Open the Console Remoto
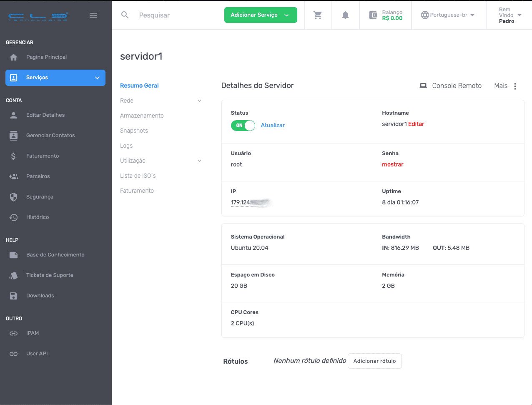This screenshot has height=405, width=532. point(450,86)
